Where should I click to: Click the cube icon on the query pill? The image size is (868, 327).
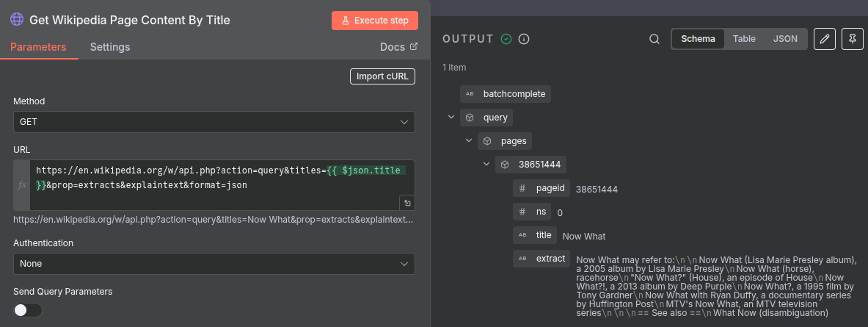point(470,118)
